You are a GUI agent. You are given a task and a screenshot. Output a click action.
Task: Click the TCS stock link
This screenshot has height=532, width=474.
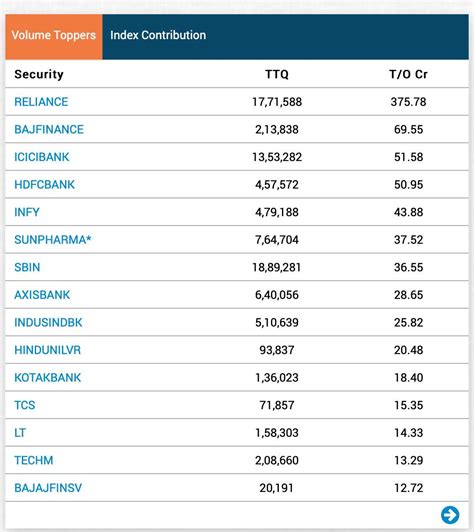pyautogui.click(x=25, y=405)
